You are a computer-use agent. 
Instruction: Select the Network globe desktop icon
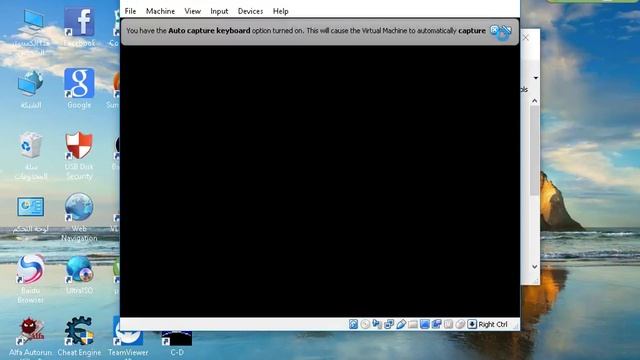31,90
